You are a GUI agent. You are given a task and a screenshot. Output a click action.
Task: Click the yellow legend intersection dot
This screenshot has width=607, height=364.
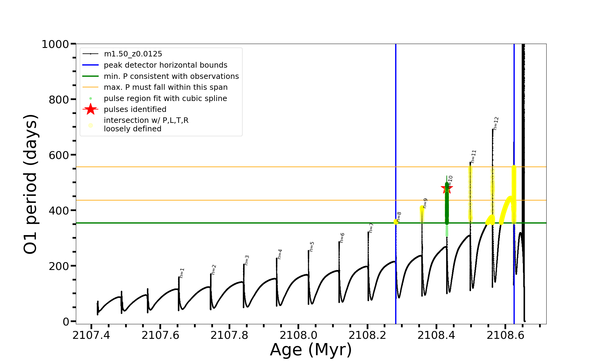coord(90,125)
